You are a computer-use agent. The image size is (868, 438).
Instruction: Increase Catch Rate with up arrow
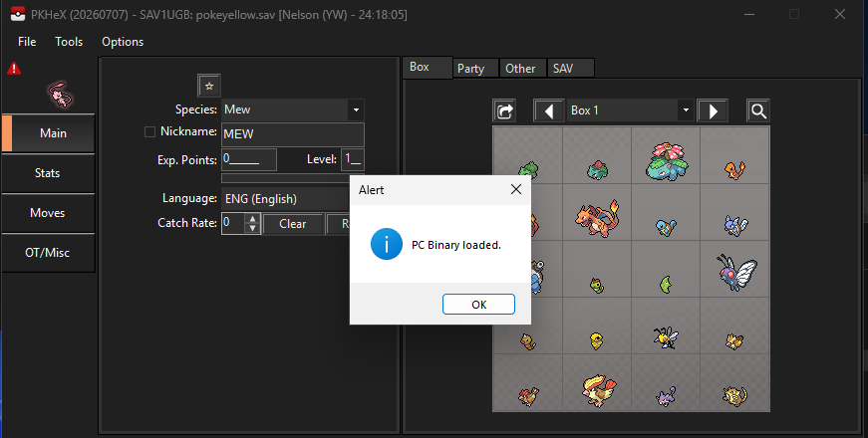click(x=253, y=218)
